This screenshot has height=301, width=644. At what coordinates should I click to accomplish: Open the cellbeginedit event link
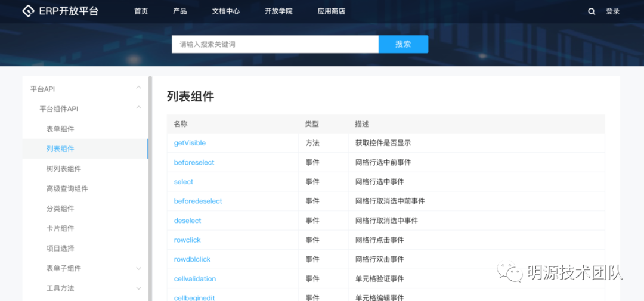point(194,297)
